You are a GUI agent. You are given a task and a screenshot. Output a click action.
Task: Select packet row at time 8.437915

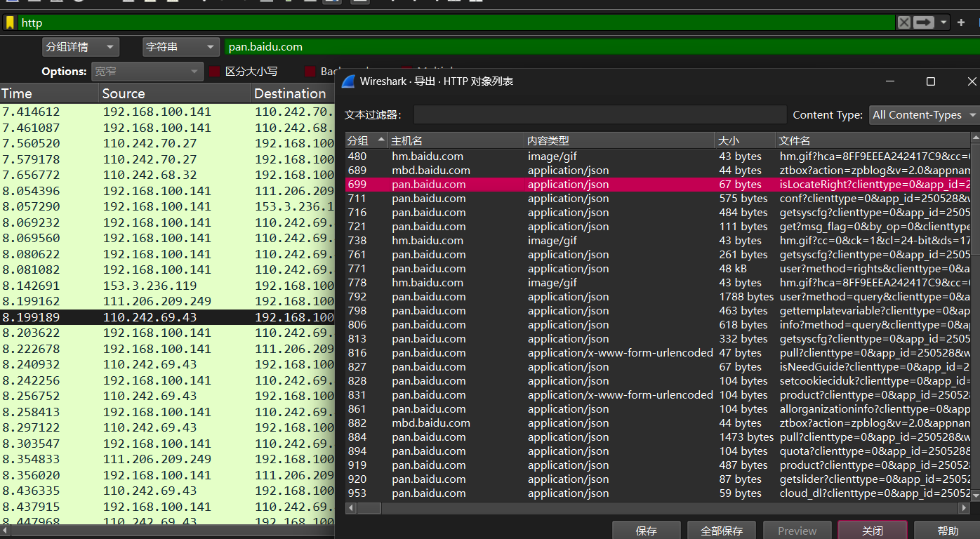click(x=167, y=506)
